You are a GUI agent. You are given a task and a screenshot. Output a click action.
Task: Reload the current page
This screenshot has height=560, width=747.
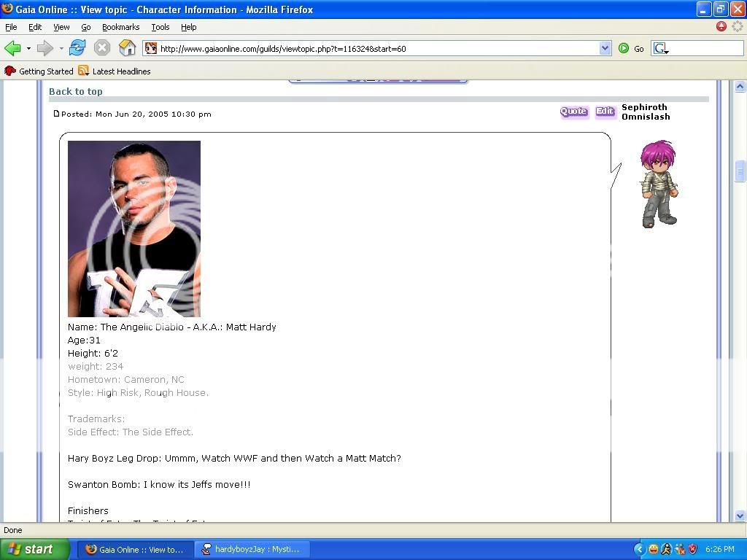pyautogui.click(x=77, y=48)
